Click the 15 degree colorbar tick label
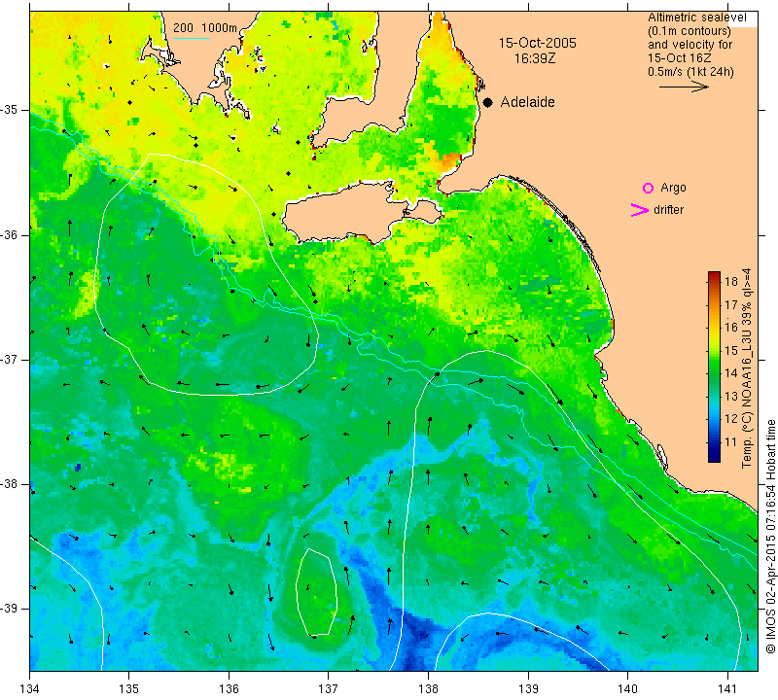Image resolution: width=778 pixels, height=700 pixels. click(x=731, y=351)
